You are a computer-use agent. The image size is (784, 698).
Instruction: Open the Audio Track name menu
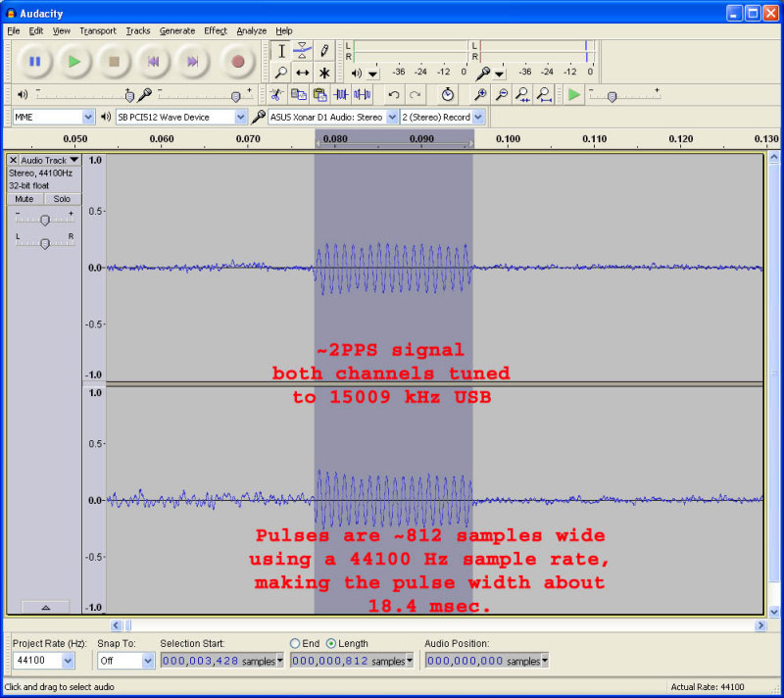pyautogui.click(x=50, y=160)
